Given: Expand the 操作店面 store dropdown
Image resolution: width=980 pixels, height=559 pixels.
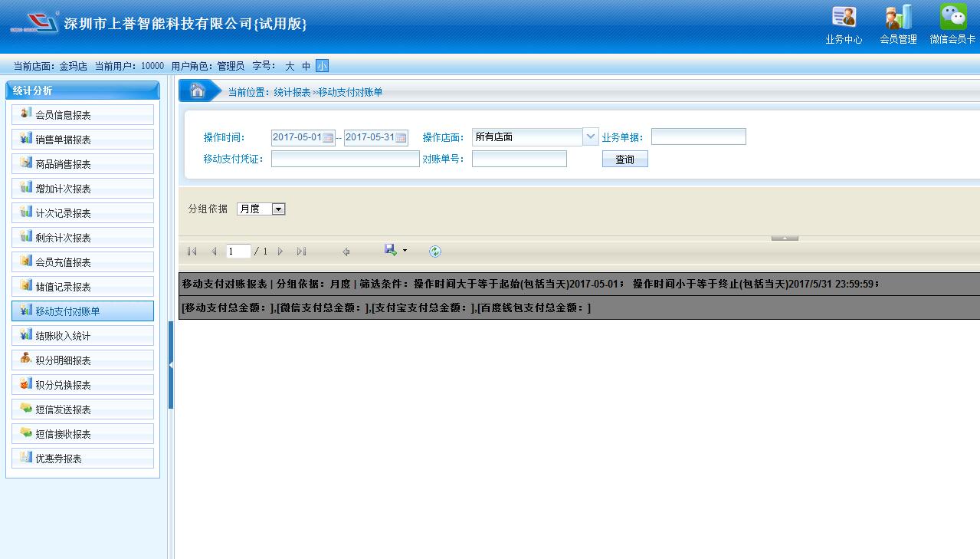Looking at the screenshot, I should pyautogui.click(x=590, y=137).
